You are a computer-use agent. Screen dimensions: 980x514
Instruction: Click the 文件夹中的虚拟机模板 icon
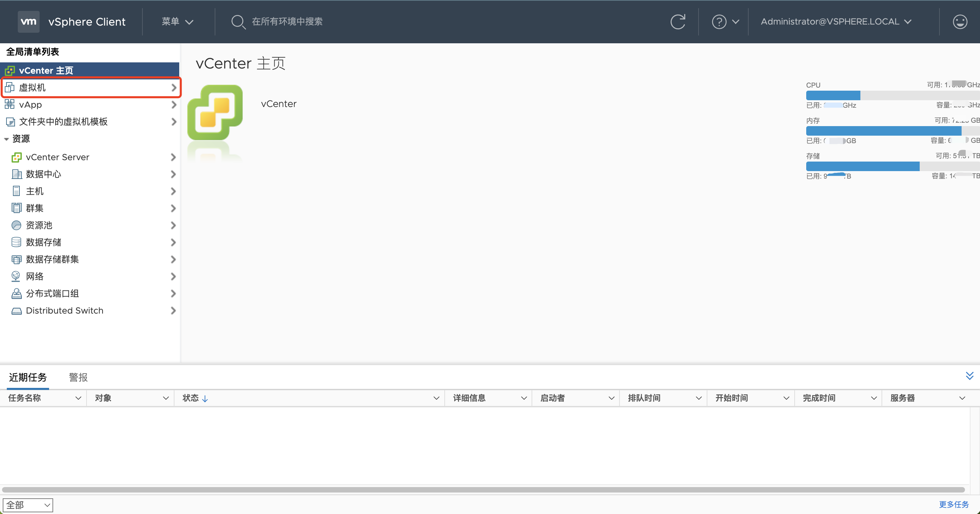click(x=11, y=122)
